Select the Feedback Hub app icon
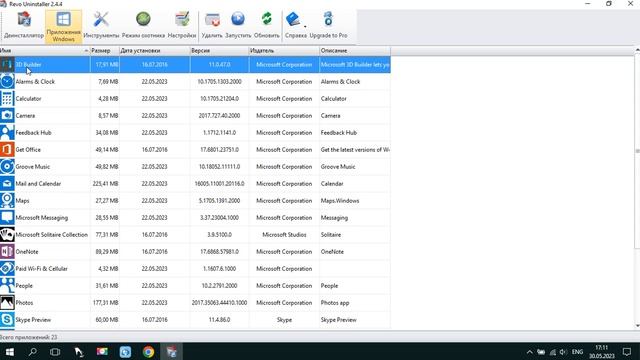Screen dimensions: 640x360 [x=7, y=133]
